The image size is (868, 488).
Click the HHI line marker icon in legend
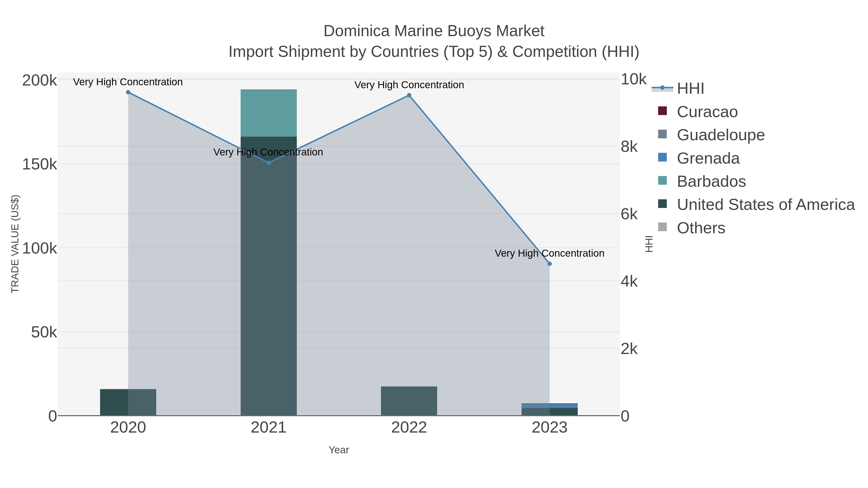pos(663,88)
